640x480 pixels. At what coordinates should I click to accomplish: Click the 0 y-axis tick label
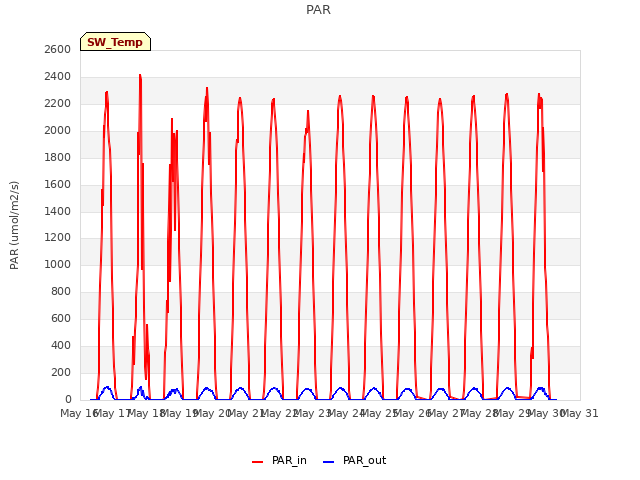pyautogui.click(x=68, y=399)
